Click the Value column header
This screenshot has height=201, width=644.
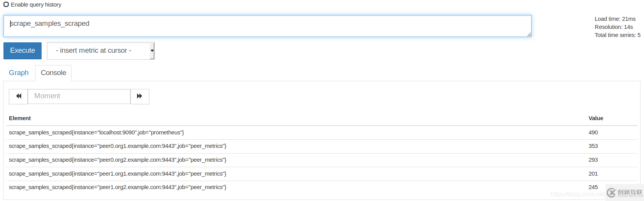point(595,118)
